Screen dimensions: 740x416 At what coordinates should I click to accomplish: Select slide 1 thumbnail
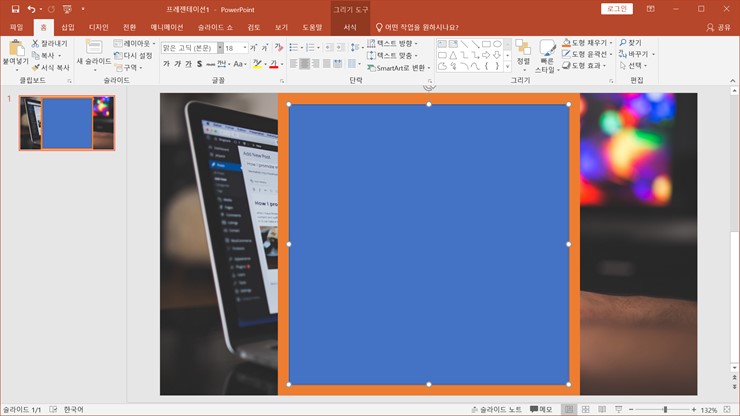point(67,123)
